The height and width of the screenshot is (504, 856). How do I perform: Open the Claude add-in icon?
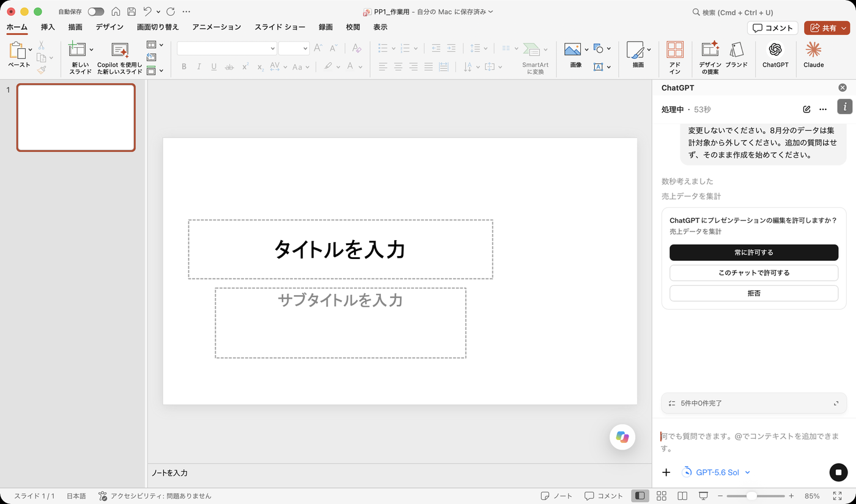pos(813,50)
